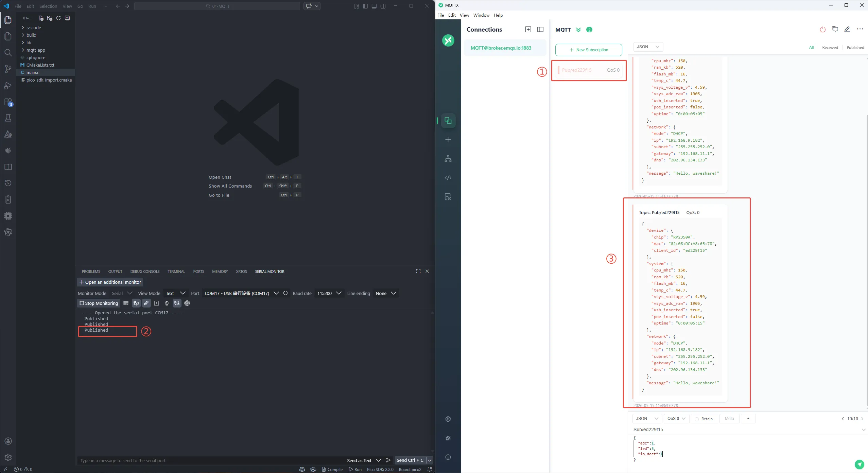
Task: Click Meta button in MQTTX publish bar
Action: (729, 419)
